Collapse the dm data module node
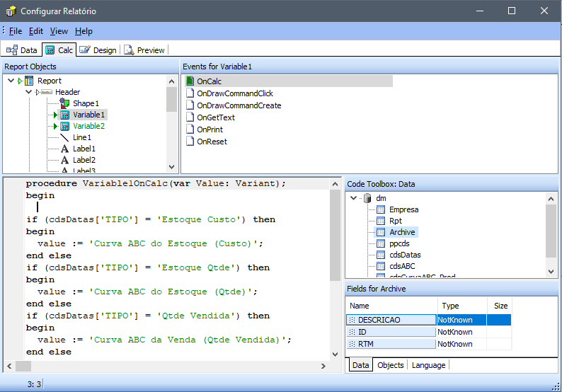 pos(352,198)
